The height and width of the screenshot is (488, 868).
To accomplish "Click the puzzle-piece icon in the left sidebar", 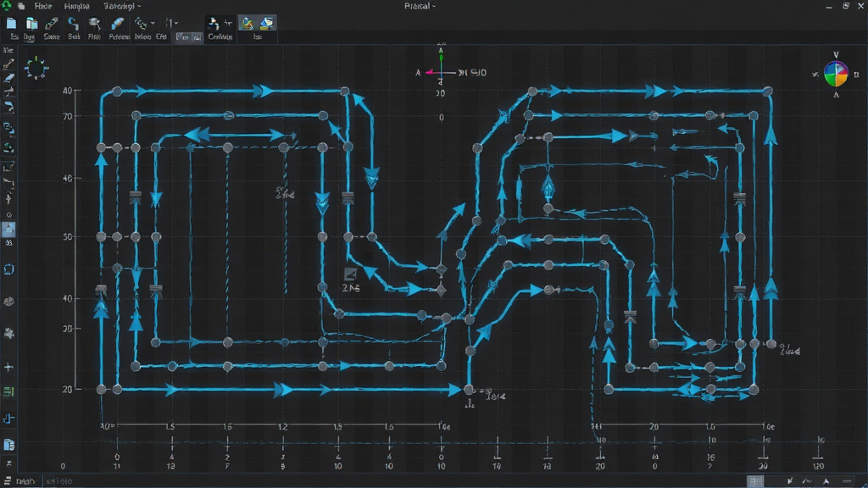I will [8, 333].
